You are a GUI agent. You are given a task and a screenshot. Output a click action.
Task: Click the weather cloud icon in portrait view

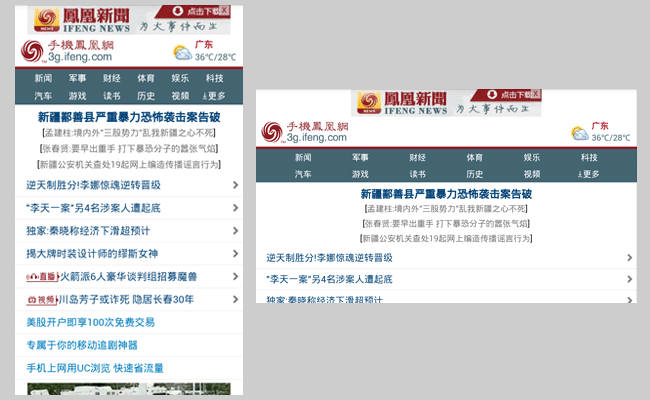182,53
